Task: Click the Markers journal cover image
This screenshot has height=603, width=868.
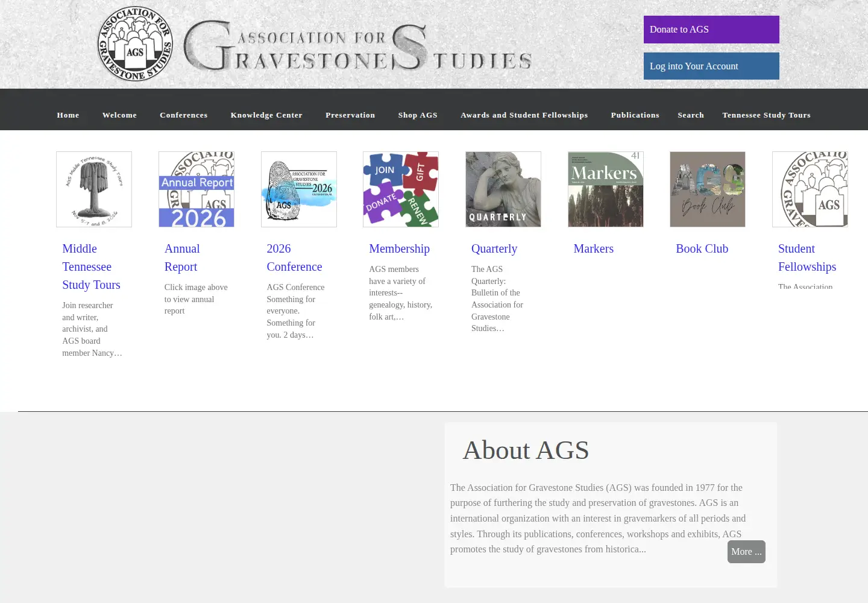Action: click(x=606, y=189)
